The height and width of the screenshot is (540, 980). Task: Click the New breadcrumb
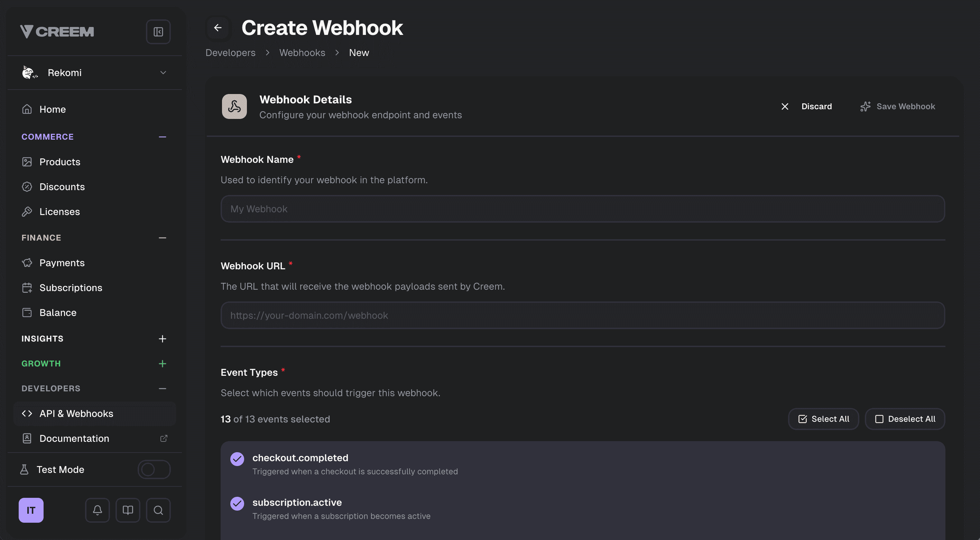tap(359, 53)
